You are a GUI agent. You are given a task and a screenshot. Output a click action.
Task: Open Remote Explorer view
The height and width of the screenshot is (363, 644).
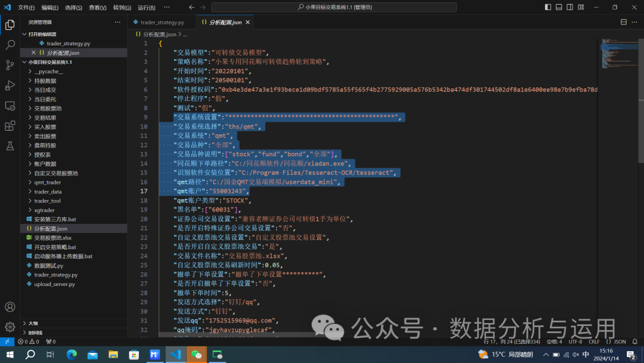point(10,106)
